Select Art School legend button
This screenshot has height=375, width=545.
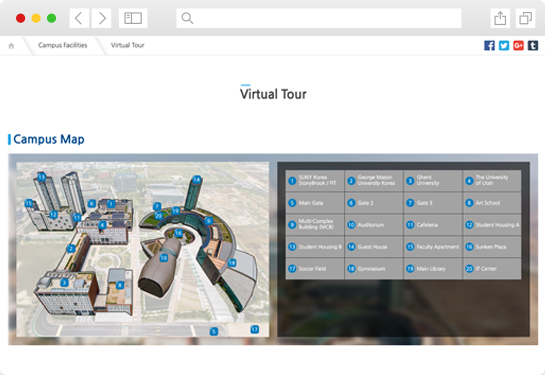click(x=492, y=203)
